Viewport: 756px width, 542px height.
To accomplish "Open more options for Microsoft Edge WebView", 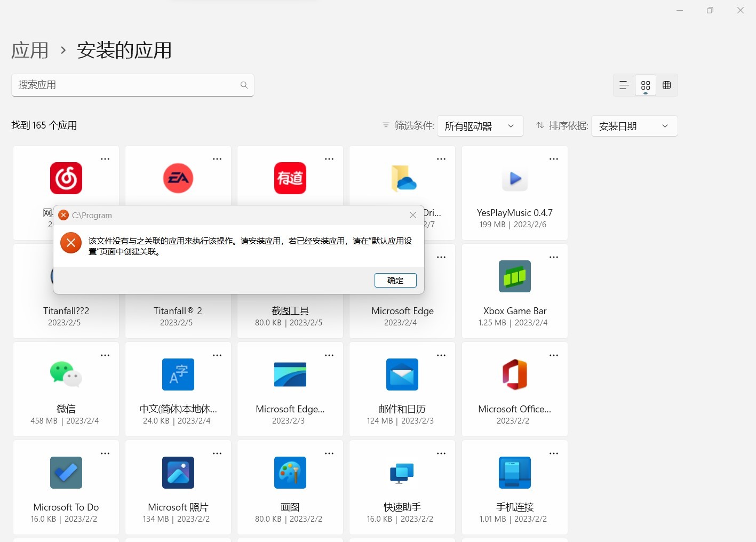I will click(329, 355).
